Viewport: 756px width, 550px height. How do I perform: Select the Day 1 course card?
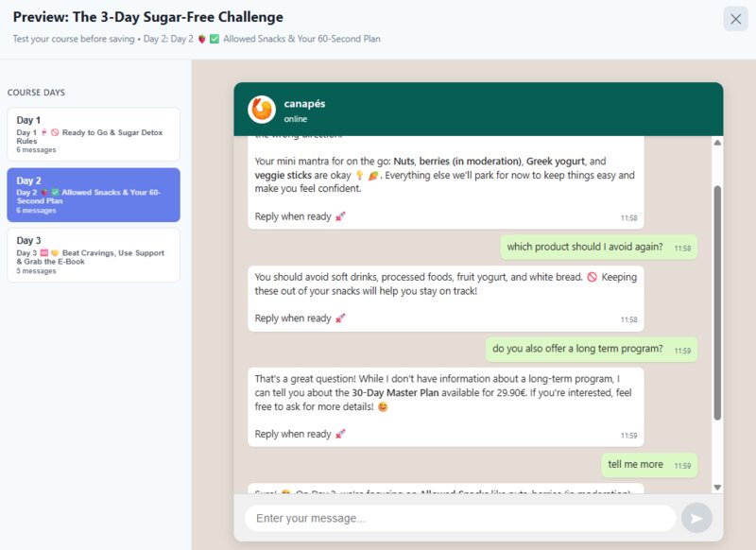(94, 132)
